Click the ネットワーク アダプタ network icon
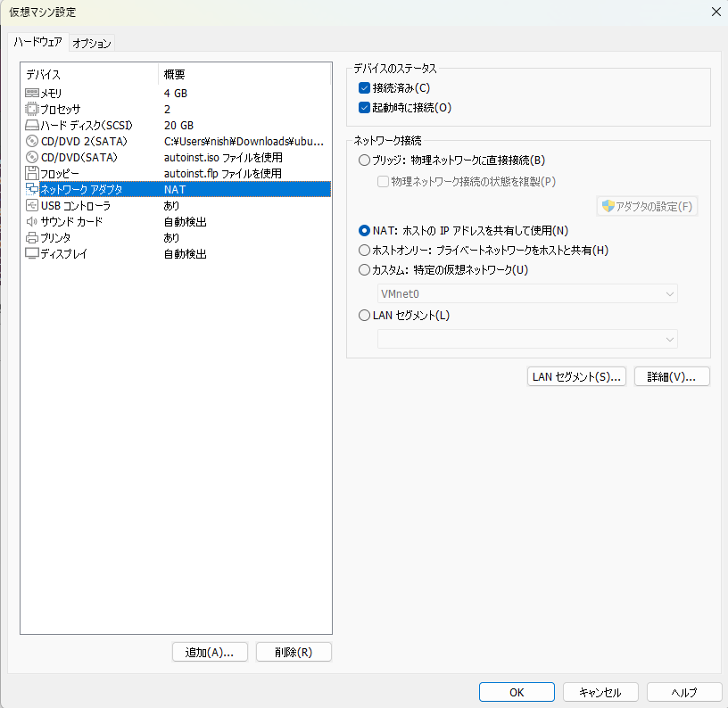728x708 pixels. pos(31,189)
